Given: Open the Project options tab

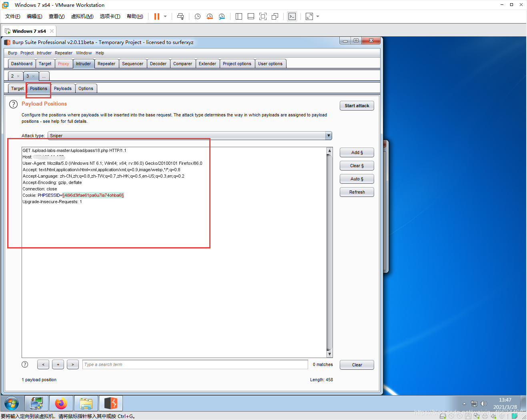Looking at the screenshot, I should click(x=237, y=64).
